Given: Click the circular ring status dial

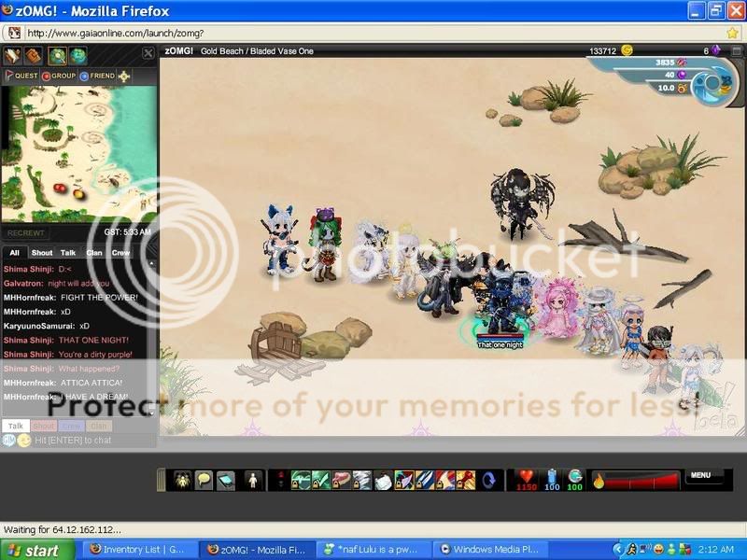Looking at the screenshot, I should (712, 84).
